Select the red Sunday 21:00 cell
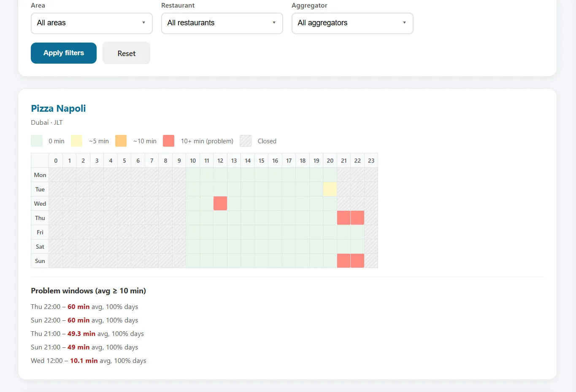The width and height of the screenshot is (576, 392). pyautogui.click(x=343, y=261)
